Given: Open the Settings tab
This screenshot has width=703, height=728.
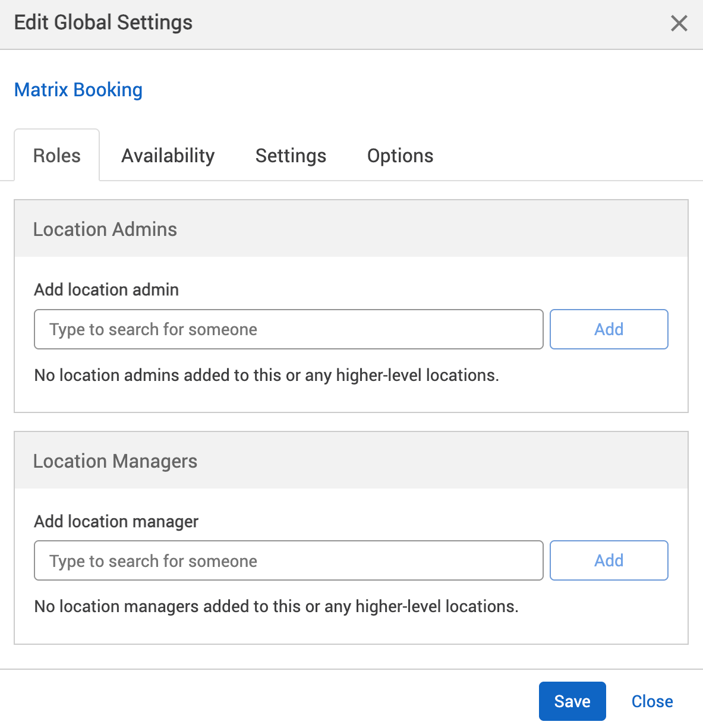Looking at the screenshot, I should point(291,155).
